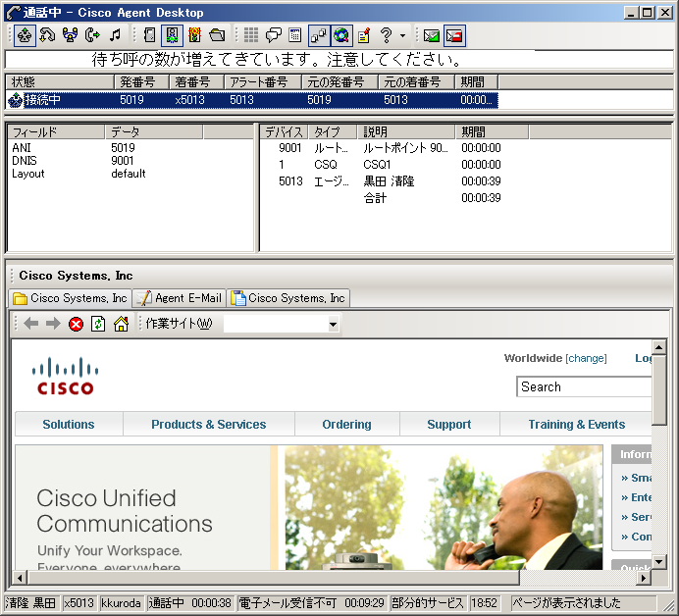The width and height of the screenshot is (679, 616).
Task: Open Touch Tones music note icon
Action: click(x=115, y=35)
